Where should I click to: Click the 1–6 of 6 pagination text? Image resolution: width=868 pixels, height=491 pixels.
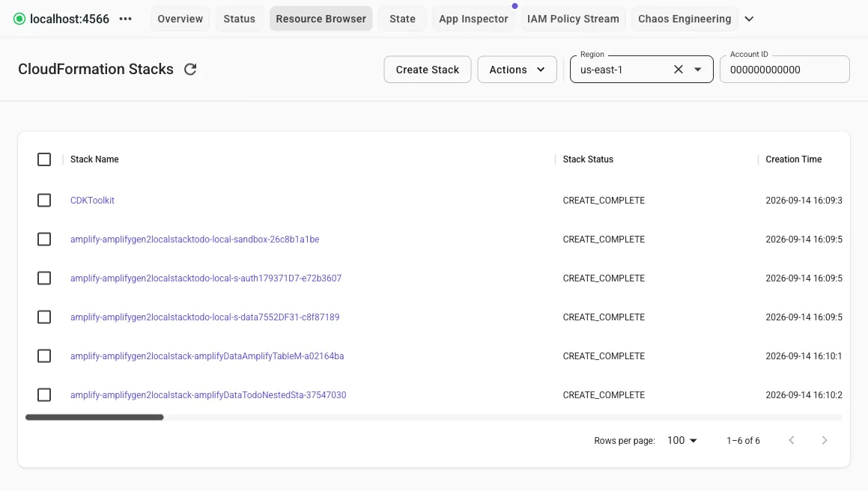744,441
